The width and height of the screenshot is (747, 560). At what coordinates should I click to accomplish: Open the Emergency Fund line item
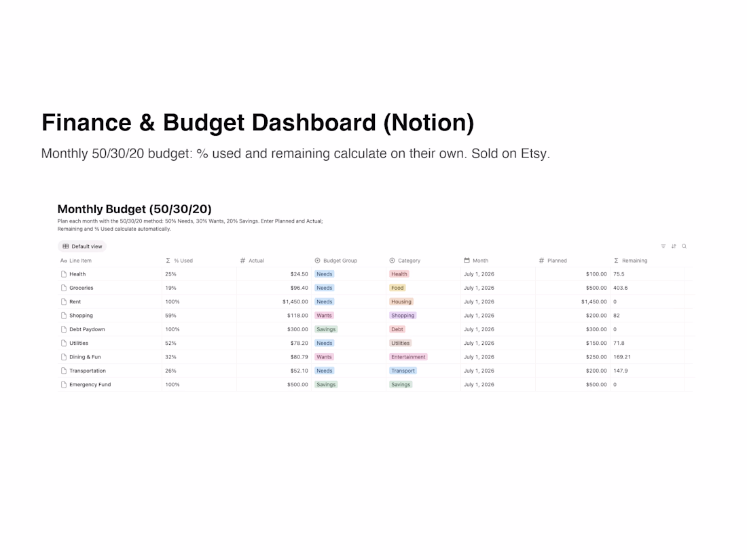(x=90, y=385)
